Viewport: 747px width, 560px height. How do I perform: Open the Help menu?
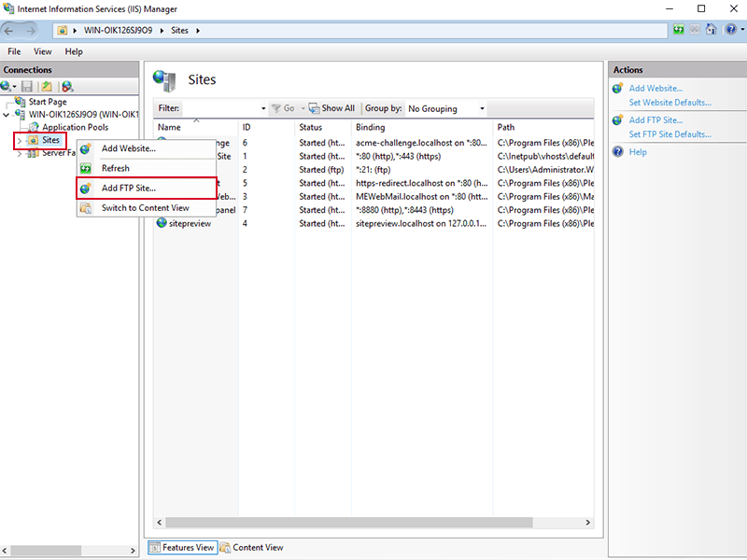coord(74,51)
